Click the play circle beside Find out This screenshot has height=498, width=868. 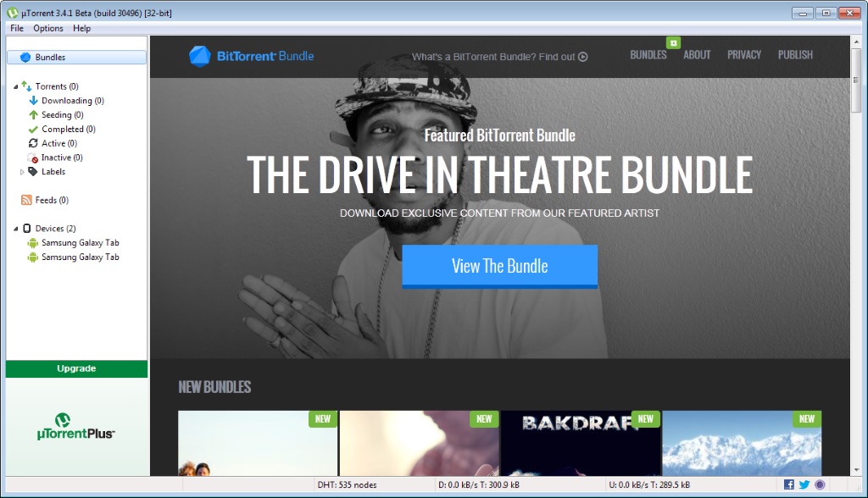click(x=583, y=57)
